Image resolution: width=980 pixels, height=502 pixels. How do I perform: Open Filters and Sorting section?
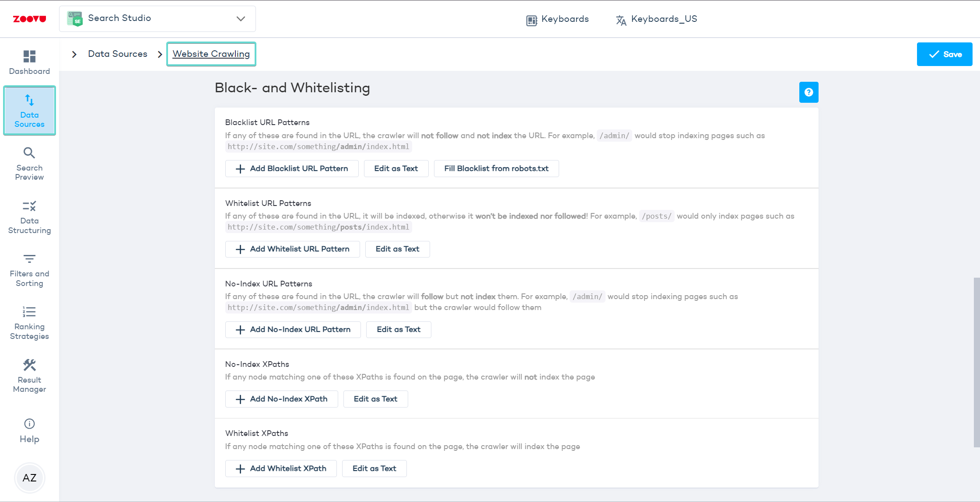(x=29, y=270)
